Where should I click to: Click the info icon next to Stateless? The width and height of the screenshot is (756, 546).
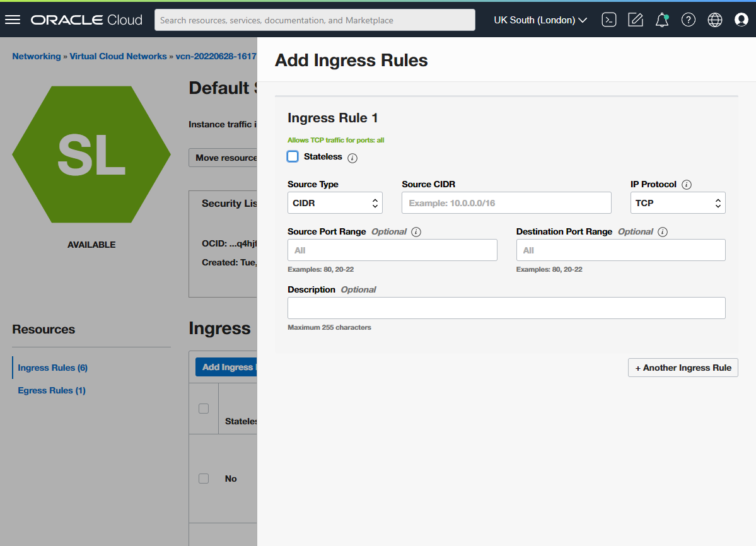352,158
